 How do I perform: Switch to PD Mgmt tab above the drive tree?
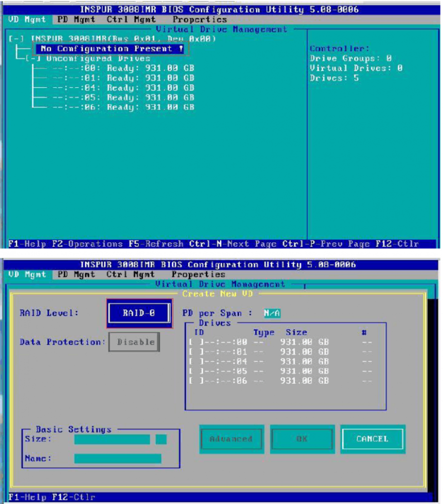pos(76,20)
